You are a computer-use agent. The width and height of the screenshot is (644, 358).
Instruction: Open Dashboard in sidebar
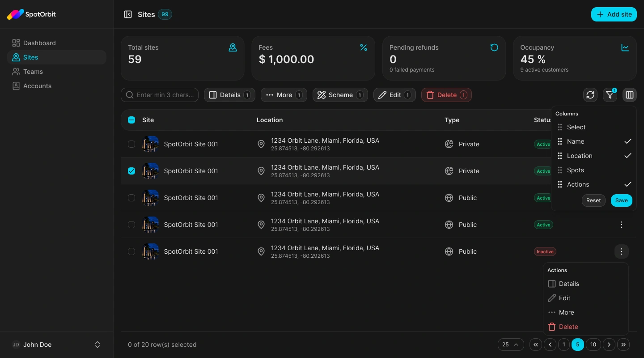click(57, 43)
